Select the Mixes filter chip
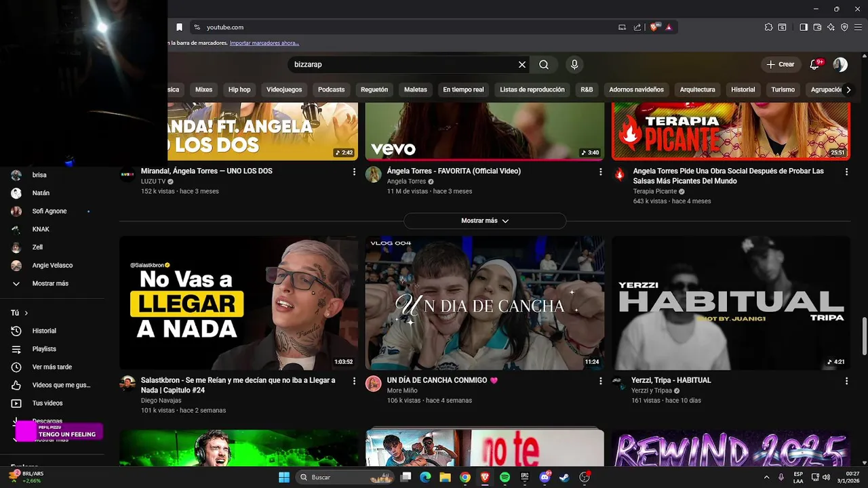Screen dimensions: 868x488 203,89
